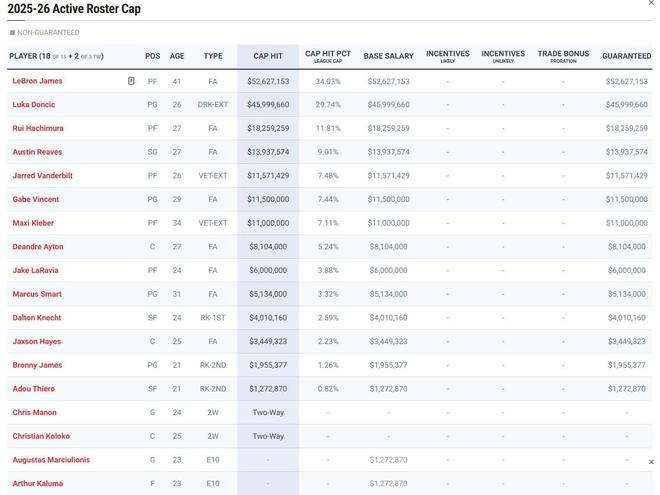Open Christian Koloko two-way player link
Viewport: 660px width, 495px height.
click(41, 436)
